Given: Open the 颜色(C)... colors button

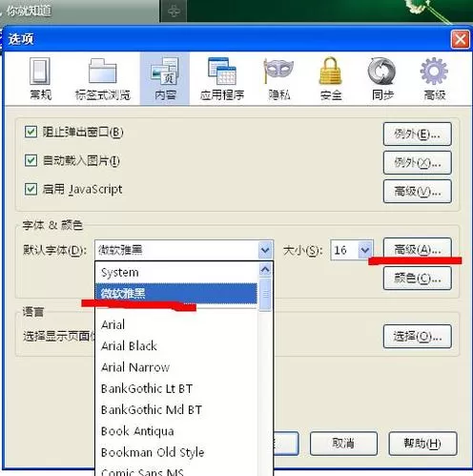Looking at the screenshot, I should coord(417,279).
